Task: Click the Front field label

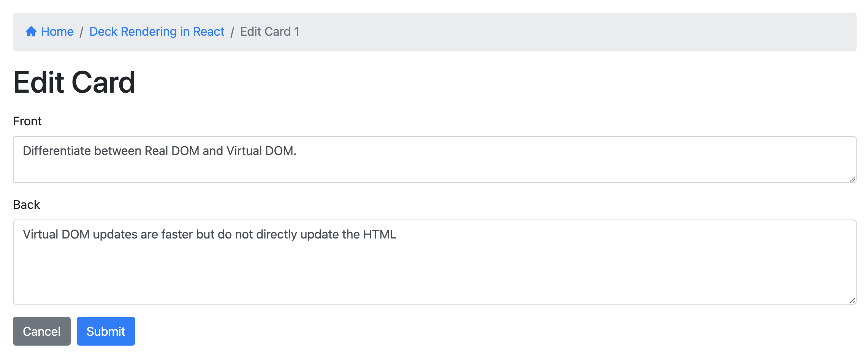Action: [x=27, y=121]
